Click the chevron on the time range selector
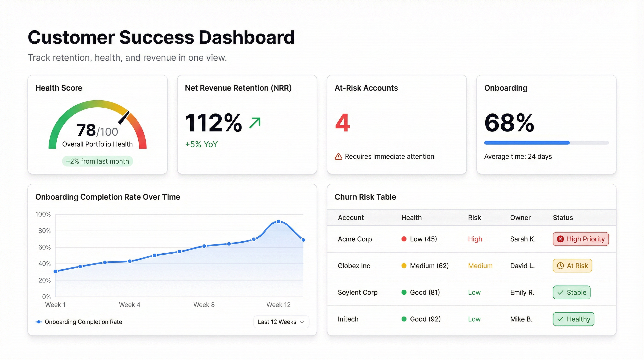Screen dimensions: 644x360 (x=301, y=322)
